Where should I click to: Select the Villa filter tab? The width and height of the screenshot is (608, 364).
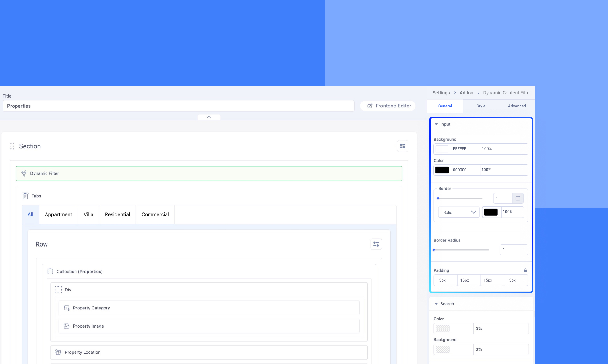pyautogui.click(x=88, y=214)
